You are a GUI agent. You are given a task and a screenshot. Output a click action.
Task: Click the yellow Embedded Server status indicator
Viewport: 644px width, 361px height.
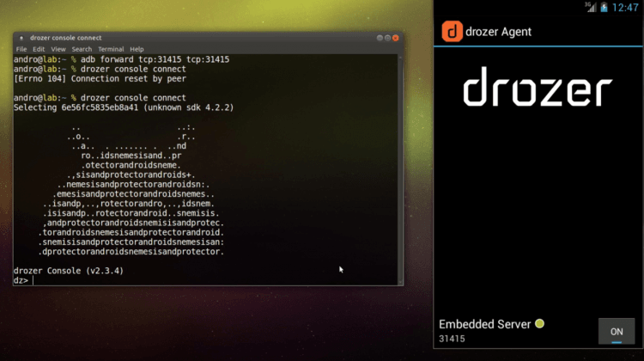(x=540, y=324)
